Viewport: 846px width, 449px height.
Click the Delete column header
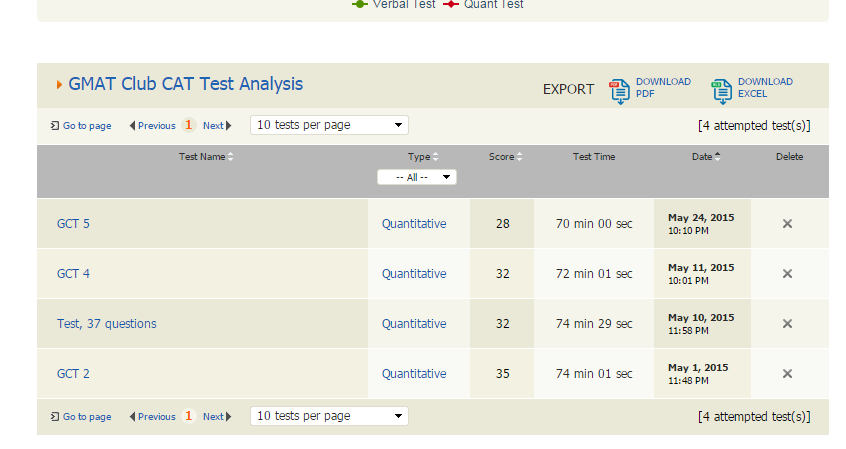789,157
